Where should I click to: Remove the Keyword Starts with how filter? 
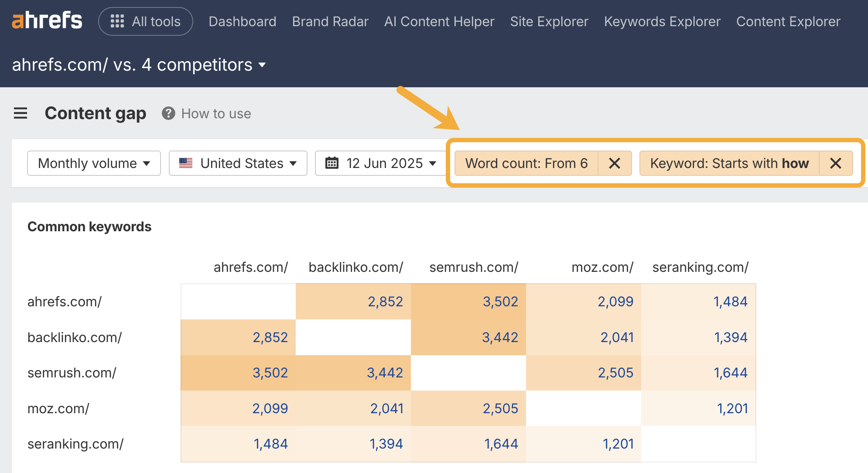[836, 163]
